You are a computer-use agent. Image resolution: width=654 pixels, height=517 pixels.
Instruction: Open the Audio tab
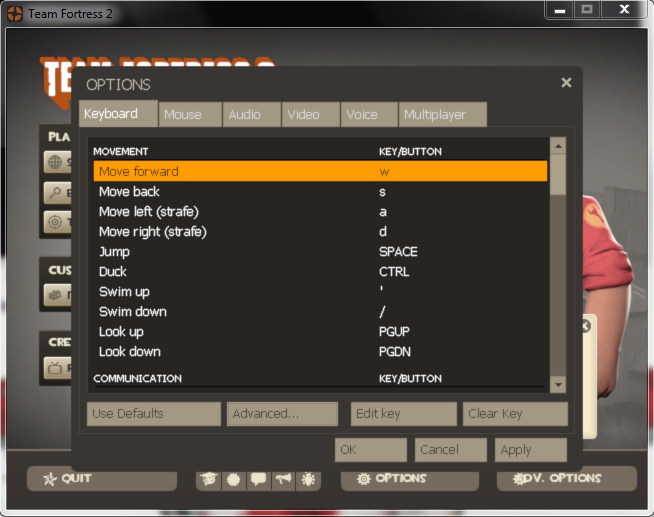click(x=252, y=114)
